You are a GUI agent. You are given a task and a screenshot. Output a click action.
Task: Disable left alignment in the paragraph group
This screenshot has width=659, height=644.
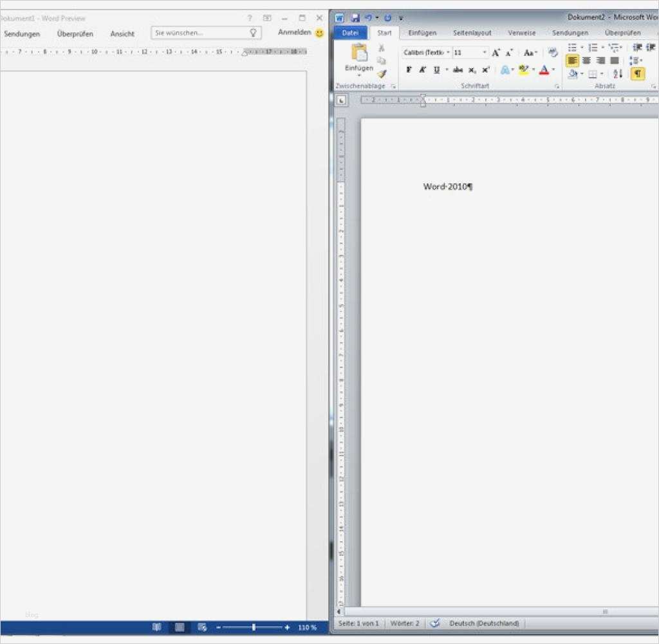click(x=573, y=60)
